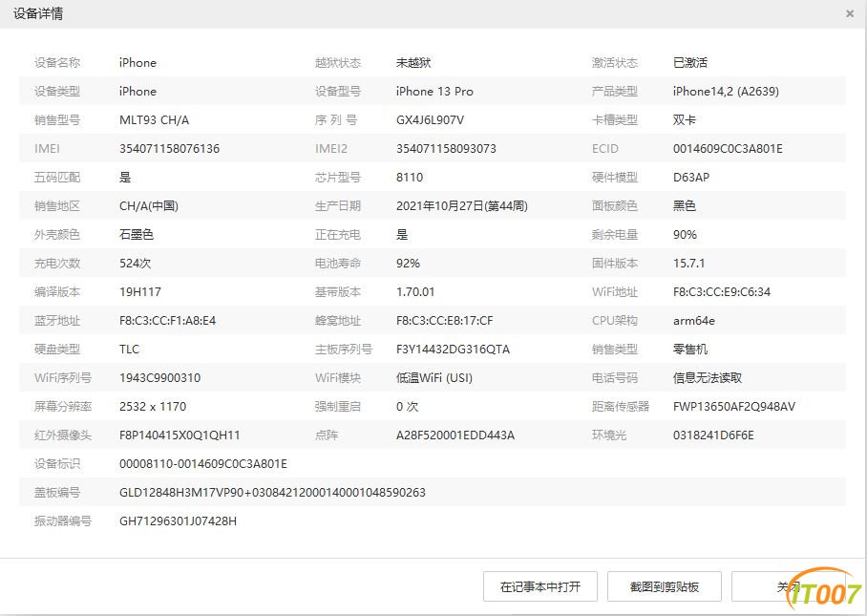
Task: Click the activation status 已激活
Action: [x=690, y=62]
